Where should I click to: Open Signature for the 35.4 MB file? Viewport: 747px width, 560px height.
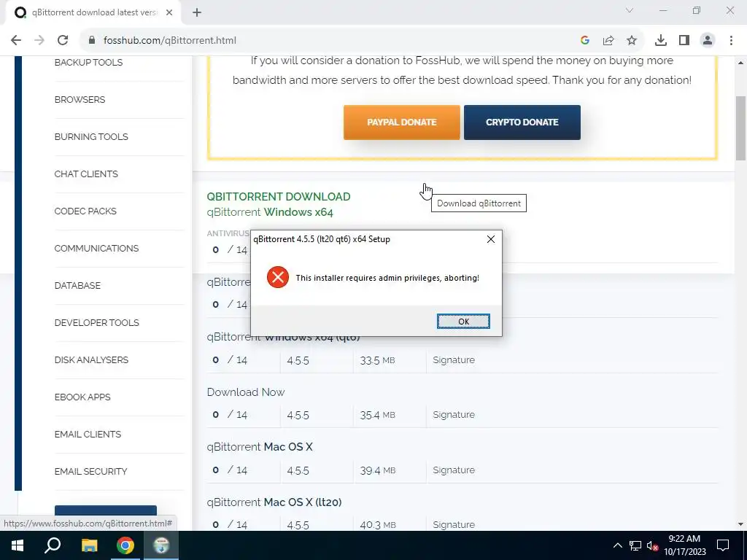tap(454, 415)
